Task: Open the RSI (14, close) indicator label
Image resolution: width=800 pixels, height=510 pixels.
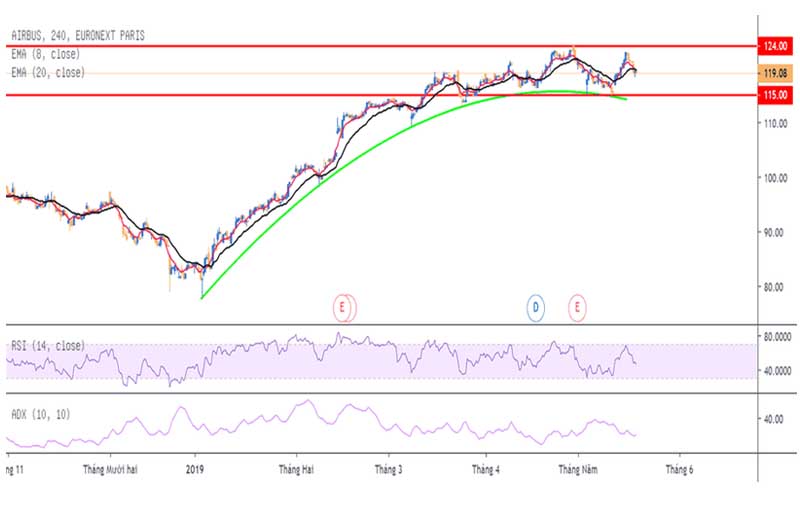Action: [x=48, y=346]
